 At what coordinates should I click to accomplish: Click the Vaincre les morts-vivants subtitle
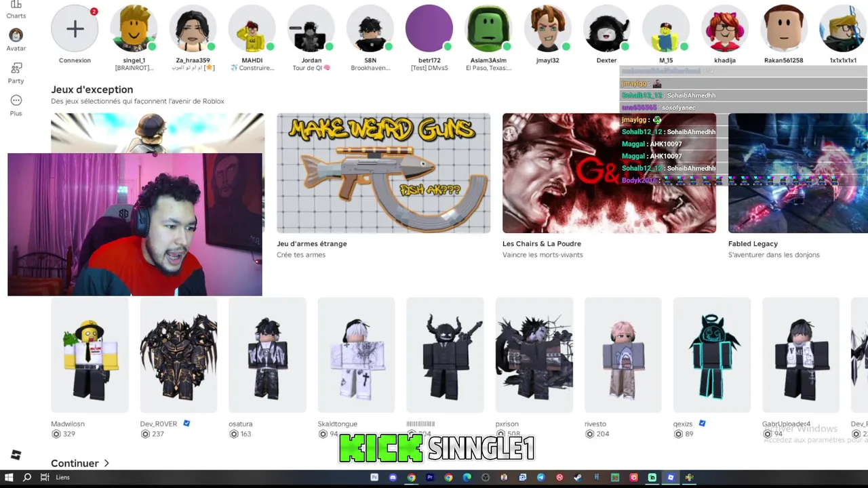click(x=542, y=255)
